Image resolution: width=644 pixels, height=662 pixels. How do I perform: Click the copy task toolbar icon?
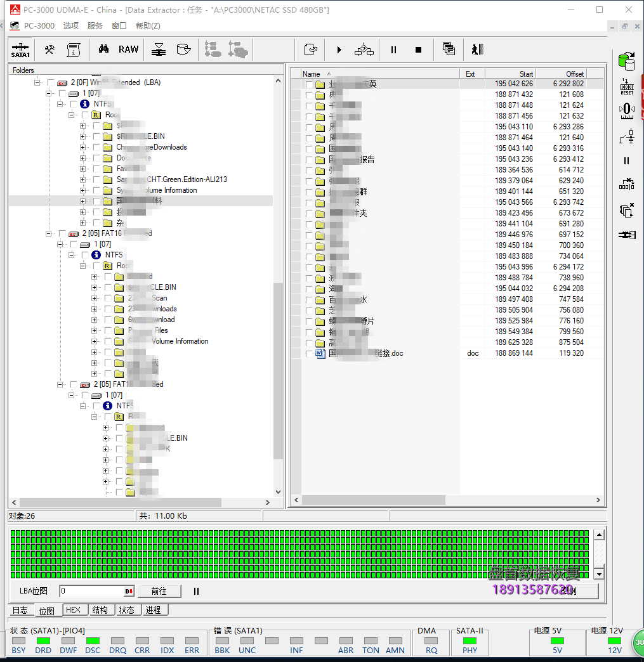(311, 50)
